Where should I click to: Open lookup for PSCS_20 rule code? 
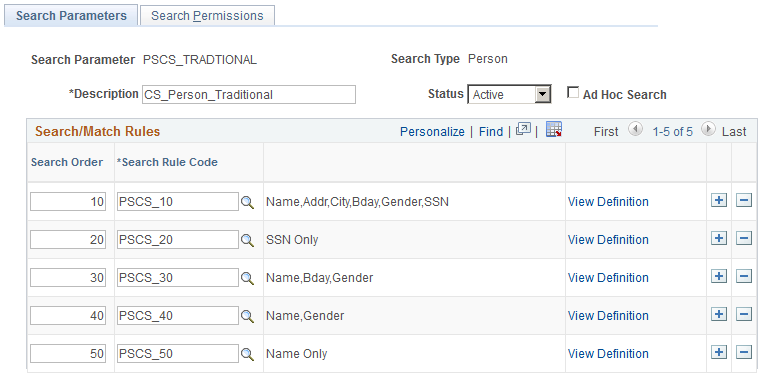pos(248,240)
